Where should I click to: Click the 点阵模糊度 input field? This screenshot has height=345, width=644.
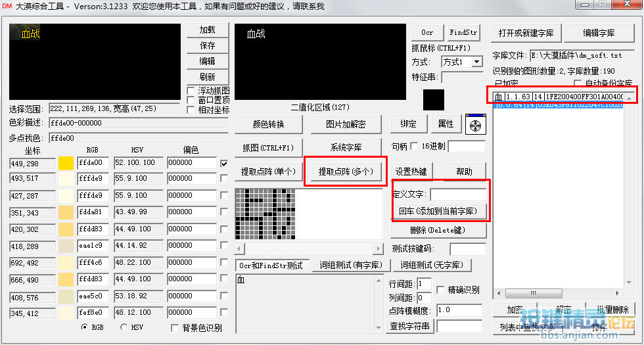point(459,310)
